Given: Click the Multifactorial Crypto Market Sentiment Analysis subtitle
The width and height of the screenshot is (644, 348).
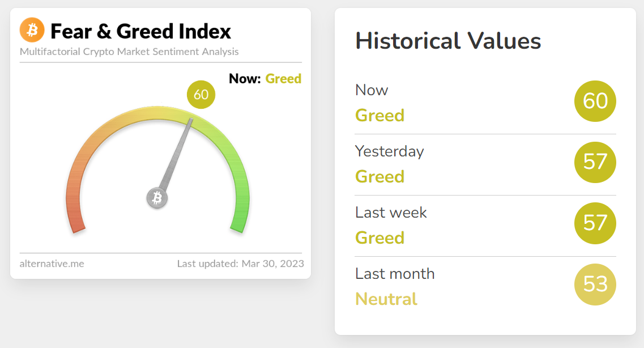Looking at the screenshot, I should pos(129,52).
